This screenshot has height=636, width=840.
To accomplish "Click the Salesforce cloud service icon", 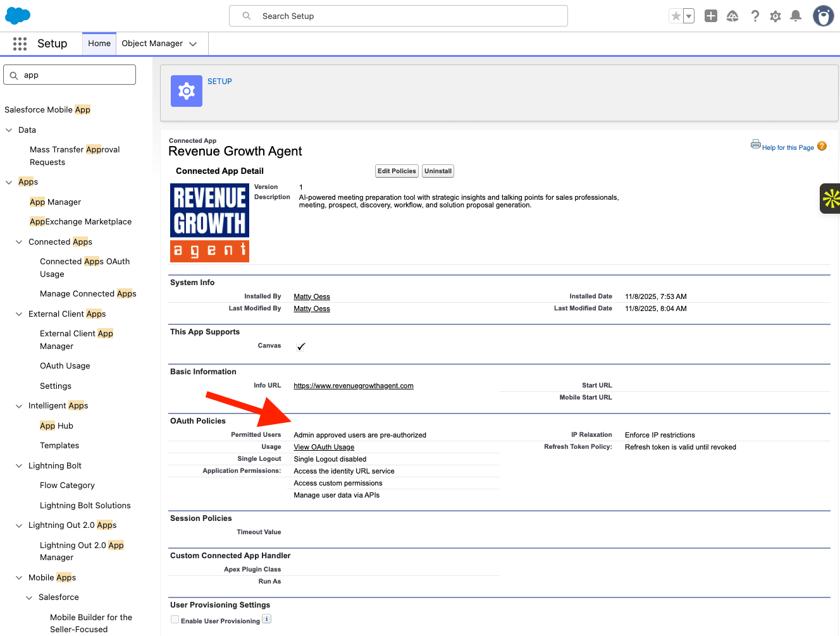I will coord(732,16).
